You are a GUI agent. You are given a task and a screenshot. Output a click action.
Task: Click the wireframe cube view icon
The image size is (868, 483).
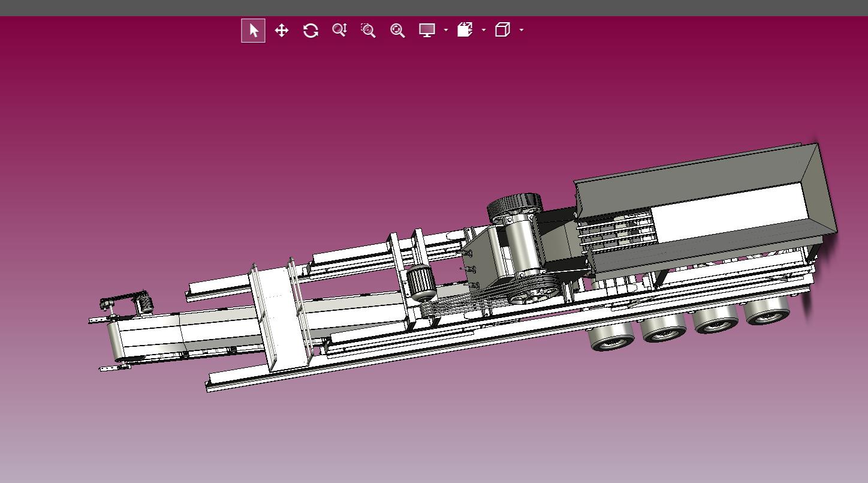tap(502, 30)
